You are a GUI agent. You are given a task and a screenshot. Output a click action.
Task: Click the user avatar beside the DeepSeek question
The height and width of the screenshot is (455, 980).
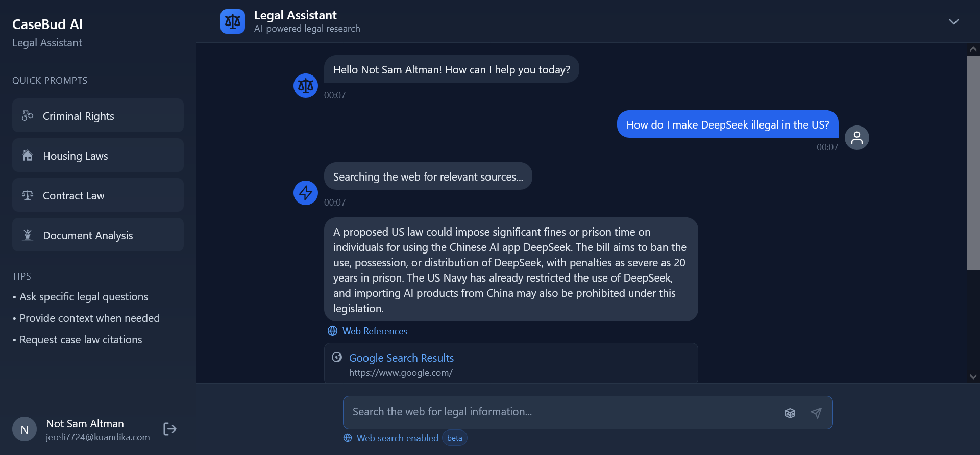[x=856, y=138]
